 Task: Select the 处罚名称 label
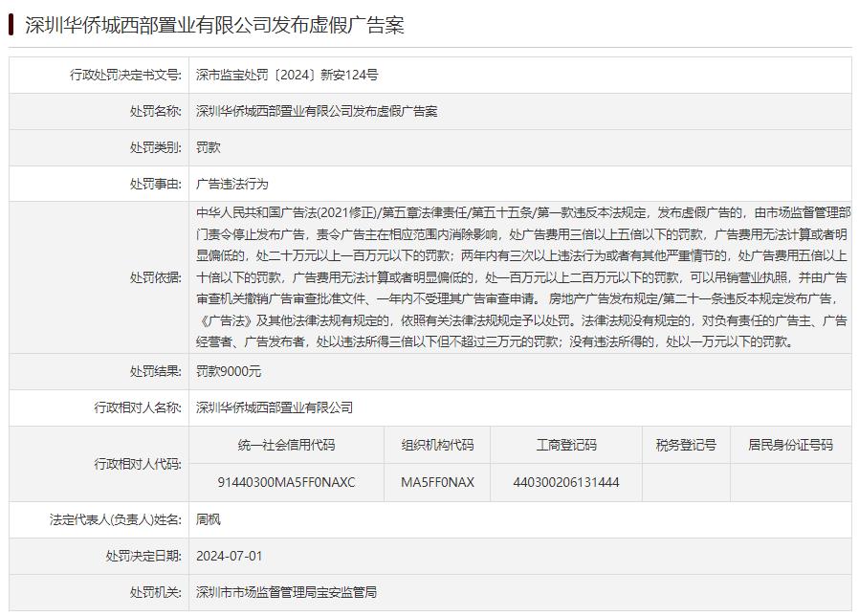coord(156,111)
